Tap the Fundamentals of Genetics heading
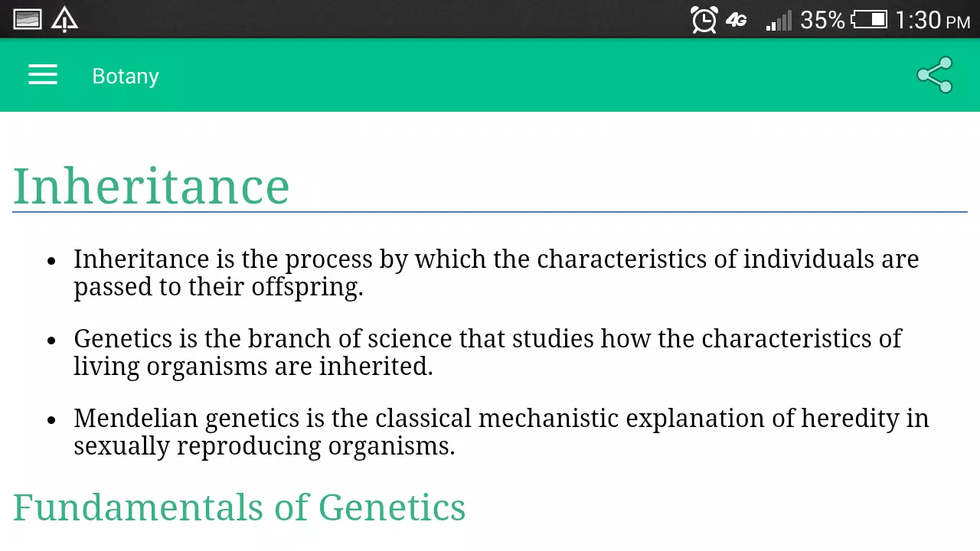Image resolution: width=980 pixels, height=551 pixels. point(239,507)
